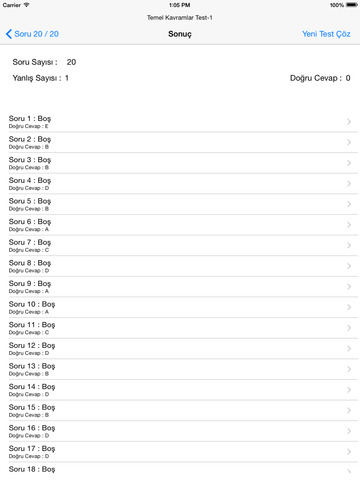Expand the Soru 9 : Boş row
The height and width of the screenshot is (480, 360).
(x=183, y=287)
